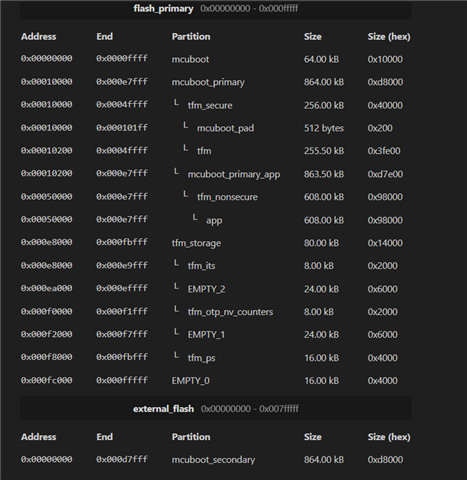Image resolution: width=467 pixels, height=480 pixels.
Task: Select the tfm_ps partition entry
Action: pyautogui.click(x=201, y=358)
